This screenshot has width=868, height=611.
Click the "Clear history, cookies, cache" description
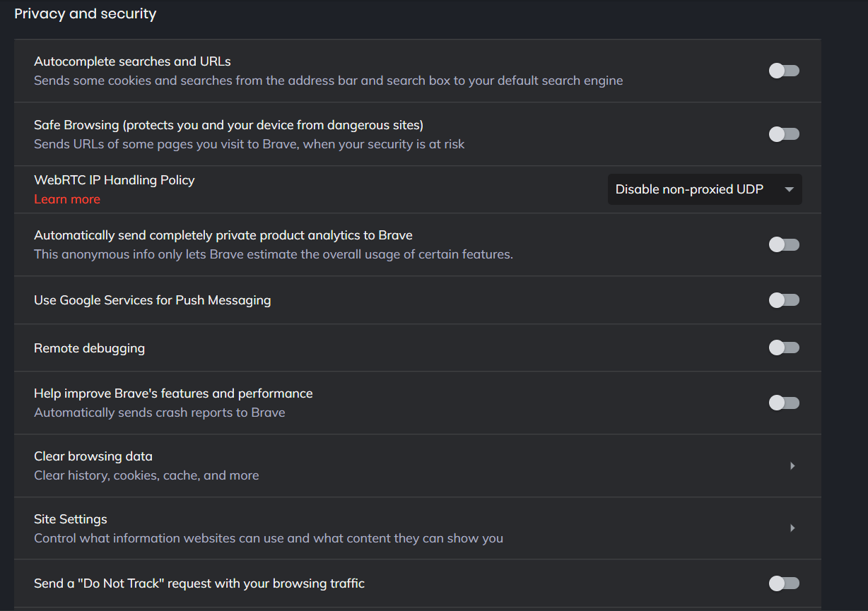(x=146, y=475)
